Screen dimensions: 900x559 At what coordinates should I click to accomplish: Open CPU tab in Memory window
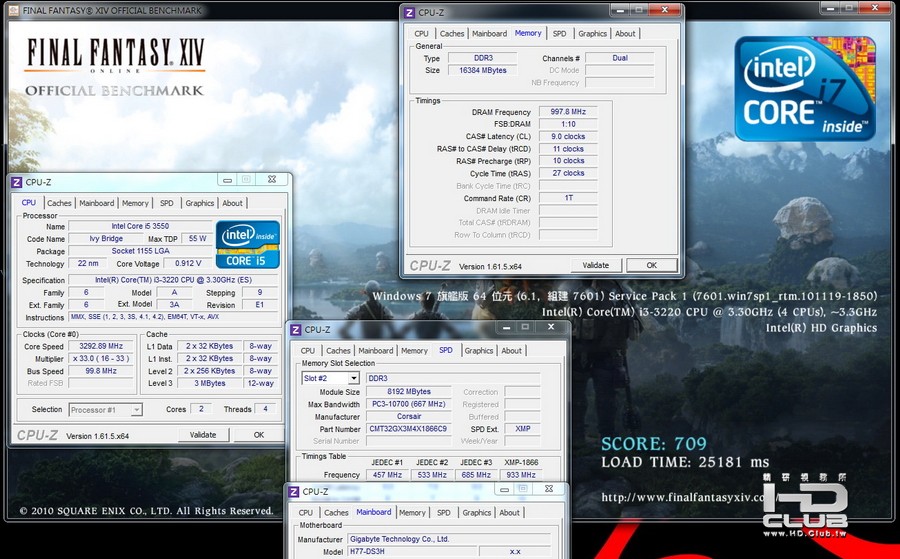click(421, 34)
